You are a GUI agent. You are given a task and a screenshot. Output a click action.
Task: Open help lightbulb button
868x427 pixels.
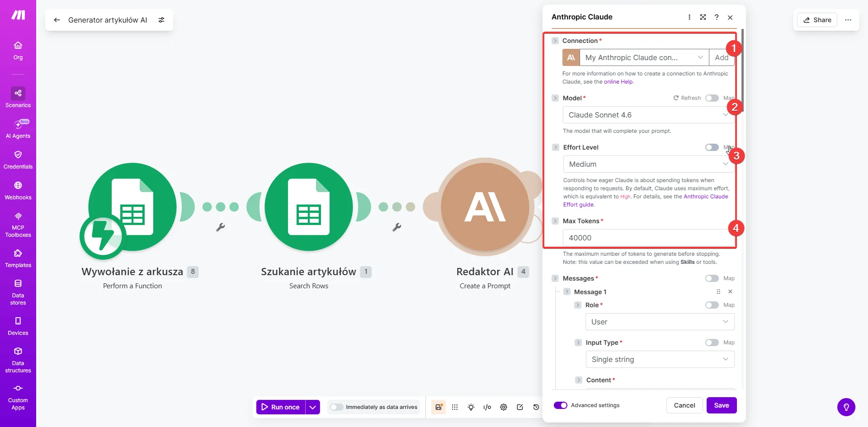tap(846, 407)
